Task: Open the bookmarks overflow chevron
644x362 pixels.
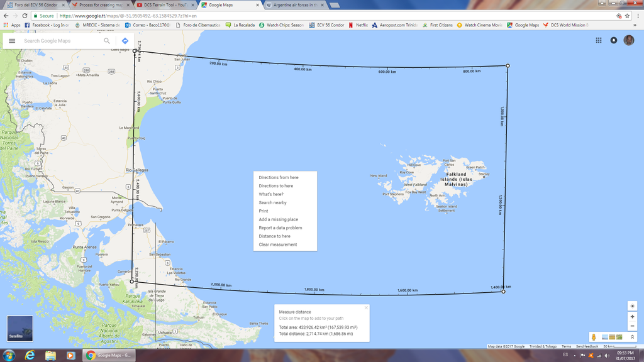Action: click(x=635, y=26)
